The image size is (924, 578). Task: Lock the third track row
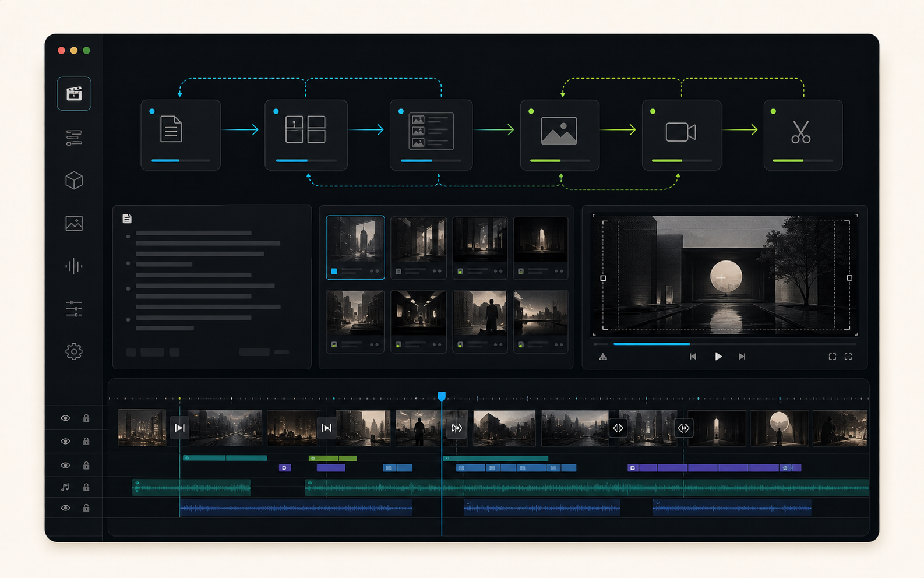(86, 466)
